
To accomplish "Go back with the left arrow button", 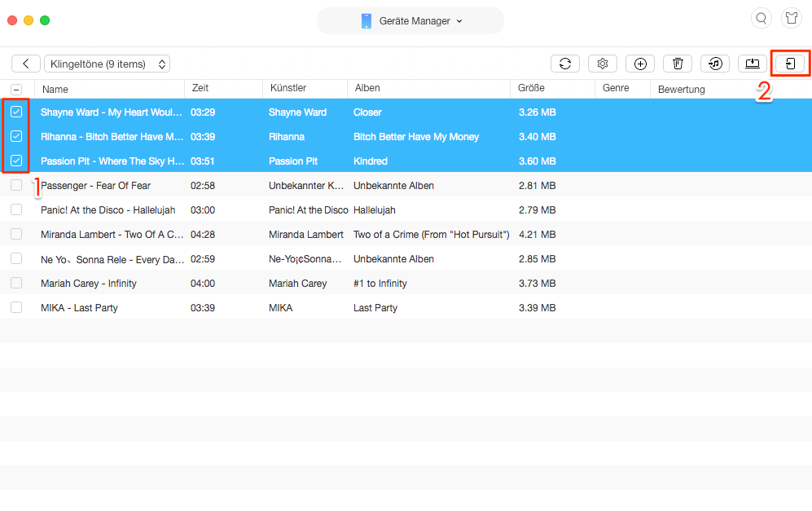I will [26, 64].
